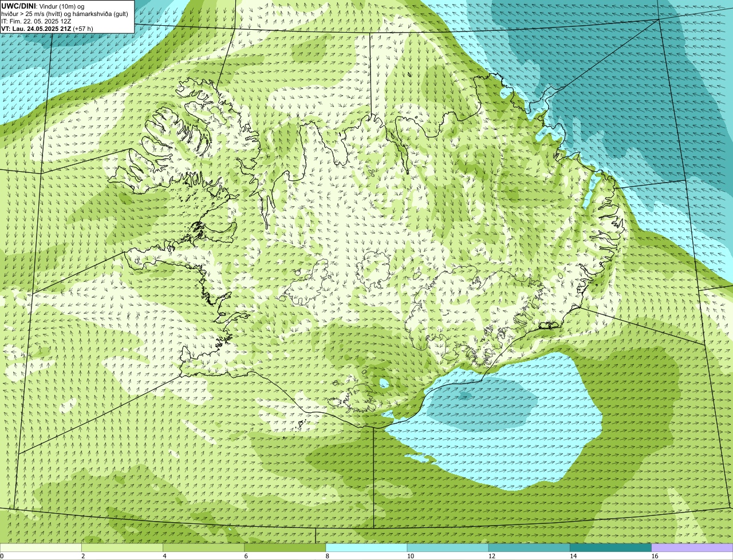Click the "VT: Lau. 24.05.2025 21Z" valid time
Viewport: 733px width, 560px height.
(x=36, y=29)
